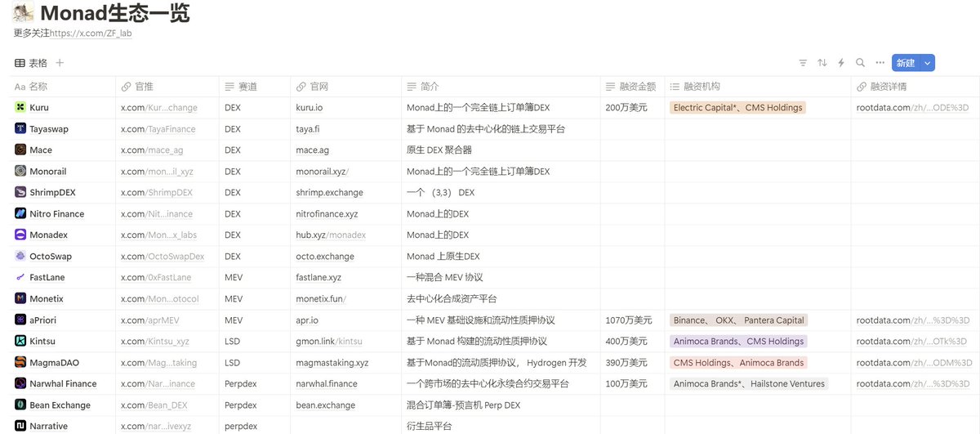Open the gmon.link/kintsu website link
Viewport: 980px width, 434px height.
click(329, 341)
